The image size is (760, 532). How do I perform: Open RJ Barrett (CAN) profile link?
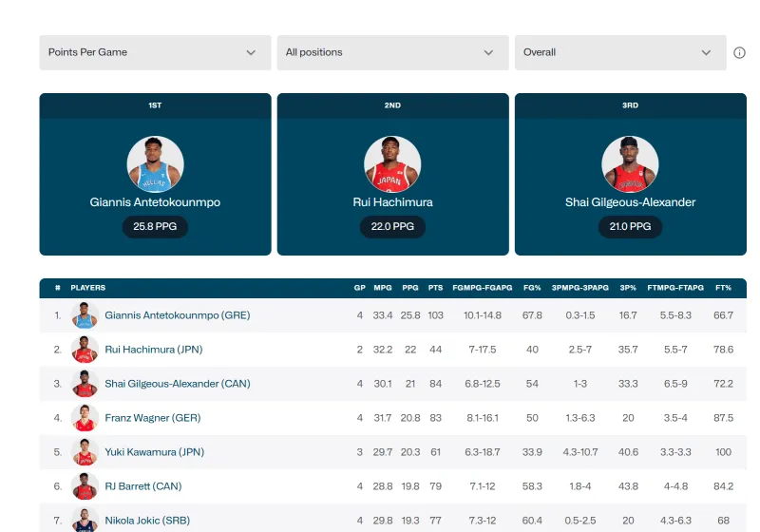click(142, 486)
